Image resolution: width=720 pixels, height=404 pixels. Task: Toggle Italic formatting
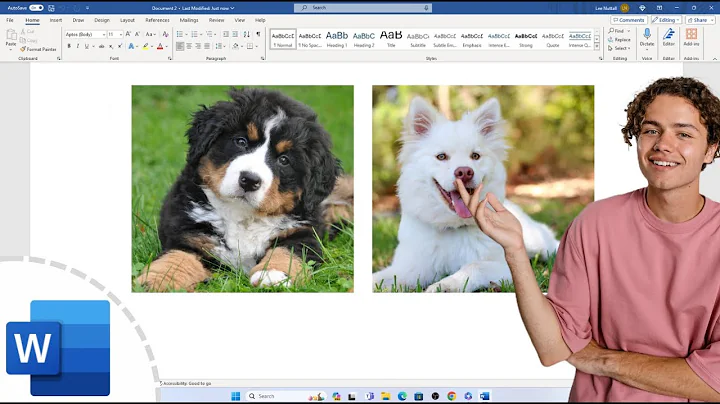[78, 46]
